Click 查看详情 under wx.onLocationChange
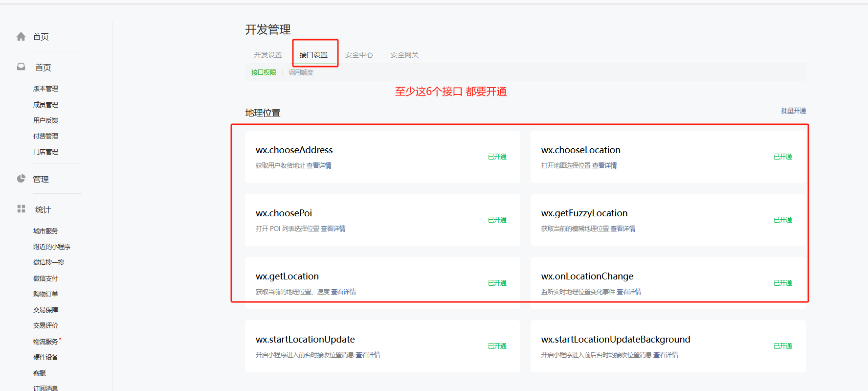 (x=629, y=292)
